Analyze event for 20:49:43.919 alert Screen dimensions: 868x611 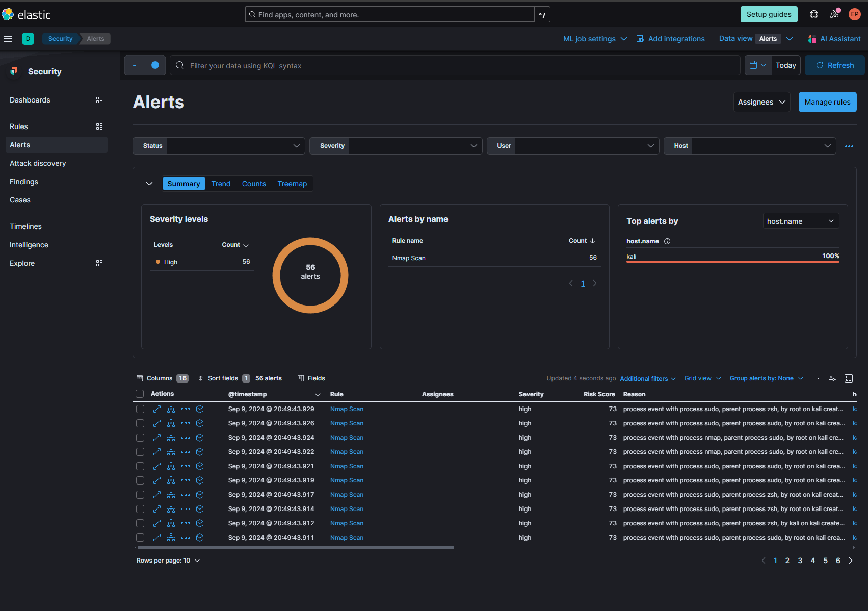pos(171,480)
